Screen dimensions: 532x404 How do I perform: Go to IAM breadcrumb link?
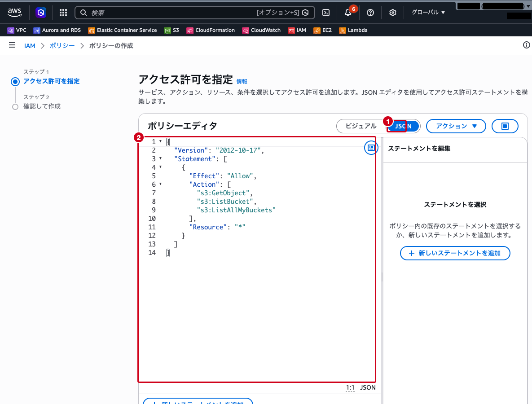pyautogui.click(x=30, y=46)
